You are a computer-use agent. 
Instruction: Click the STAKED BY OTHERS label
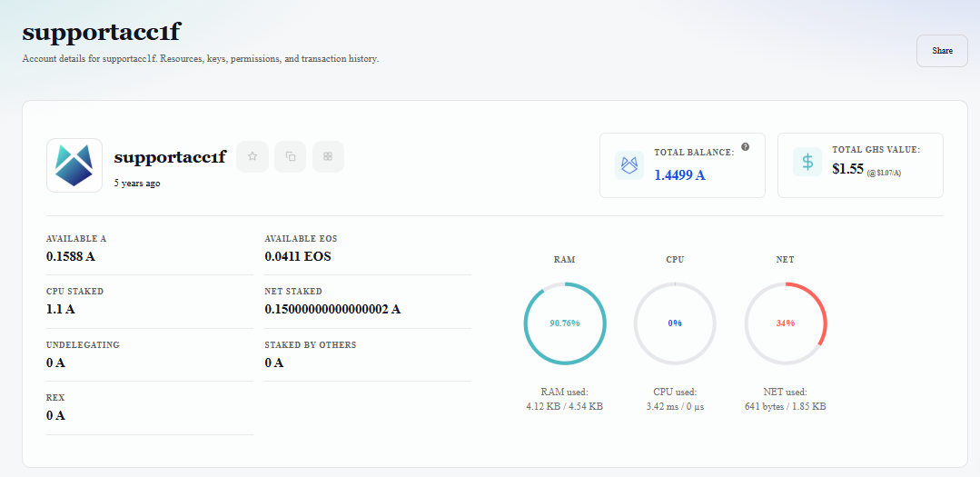[x=311, y=345]
